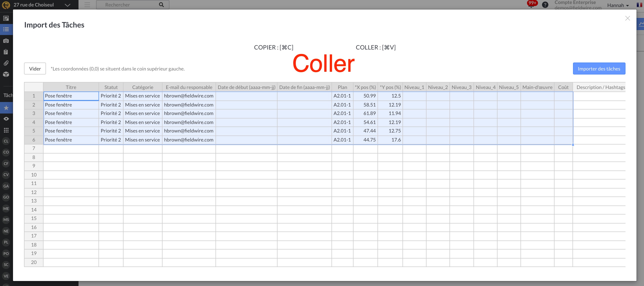Viewport: 644px width, 286px height.
Task: Click Importer des tâches button
Action: (x=599, y=68)
